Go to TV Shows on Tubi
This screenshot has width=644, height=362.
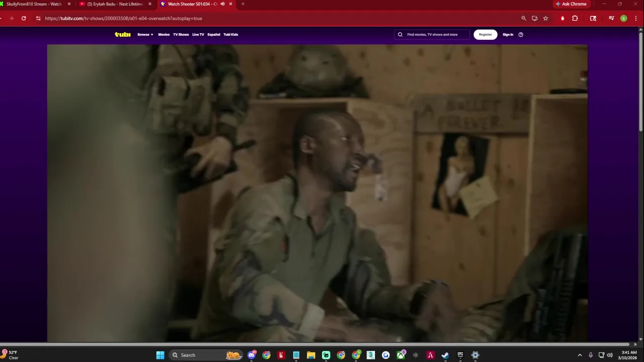coord(181,35)
